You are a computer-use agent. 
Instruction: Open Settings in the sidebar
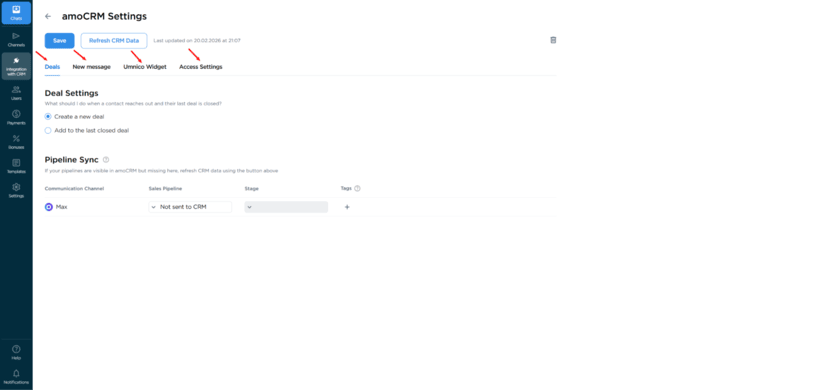click(16, 190)
